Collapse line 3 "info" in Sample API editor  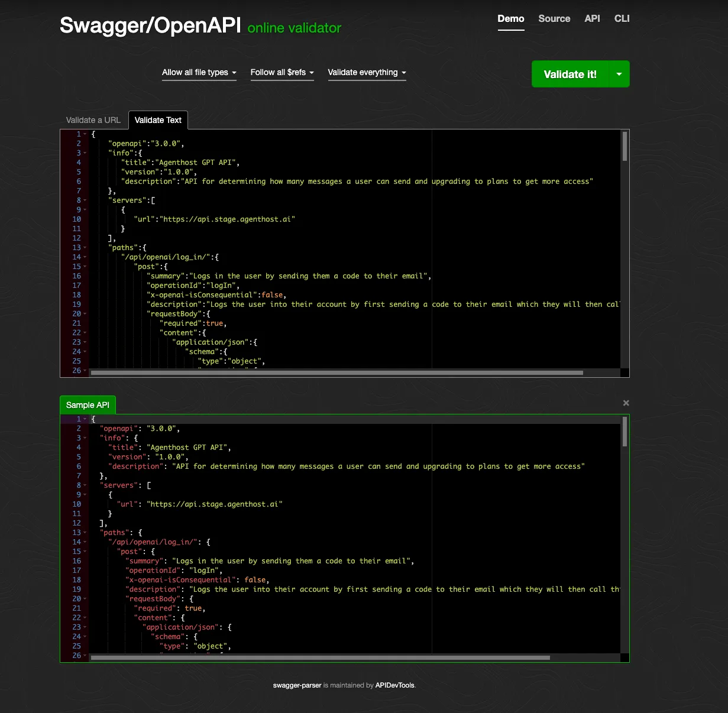point(85,438)
